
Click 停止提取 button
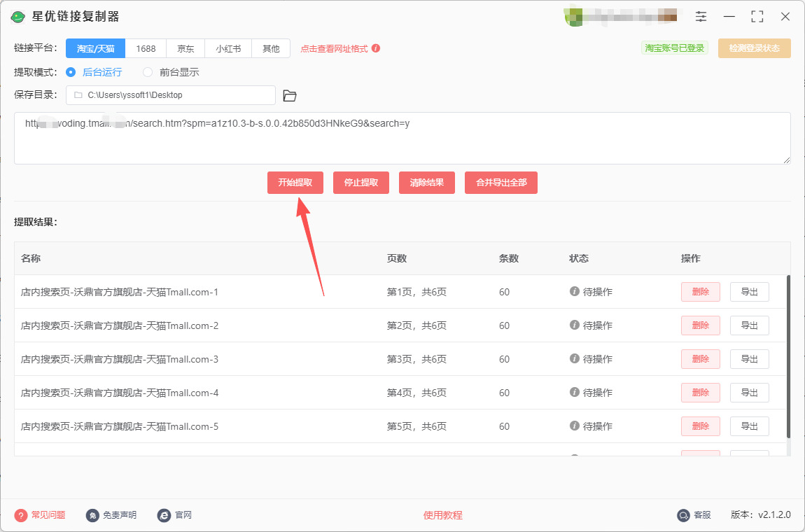coord(361,183)
